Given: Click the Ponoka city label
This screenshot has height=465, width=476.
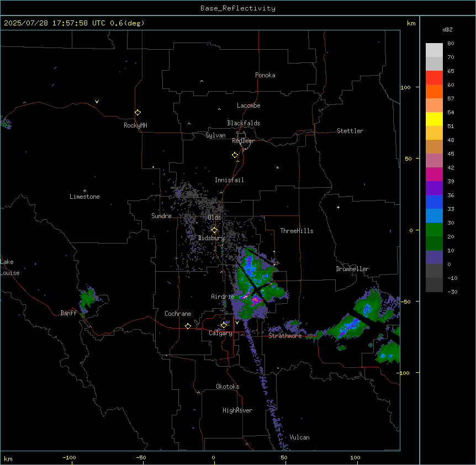Looking at the screenshot, I should pyautogui.click(x=265, y=75).
